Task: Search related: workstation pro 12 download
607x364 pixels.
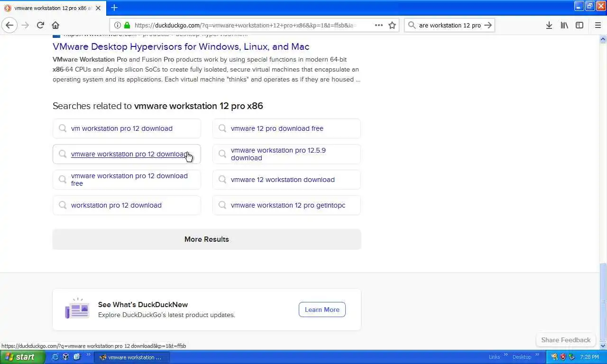Action: coord(127,205)
